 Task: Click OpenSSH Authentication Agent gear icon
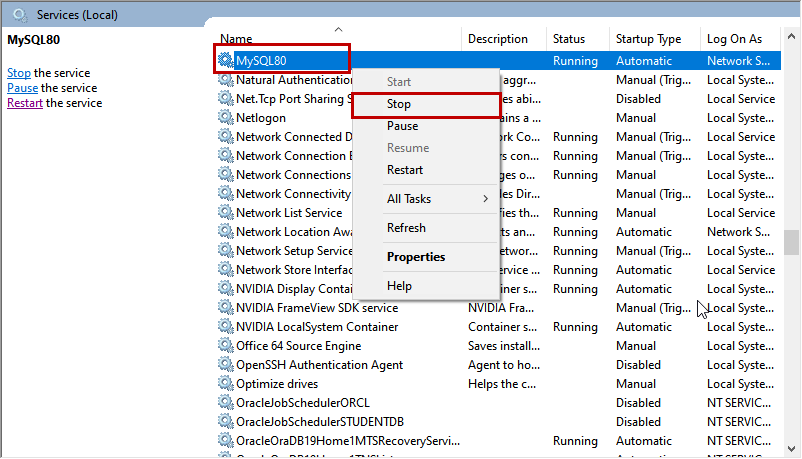pyautogui.click(x=226, y=365)
